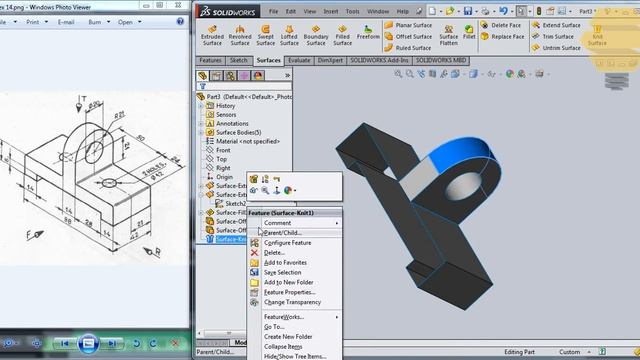
Task: Click the New document icon
Action: pos(432,11)
